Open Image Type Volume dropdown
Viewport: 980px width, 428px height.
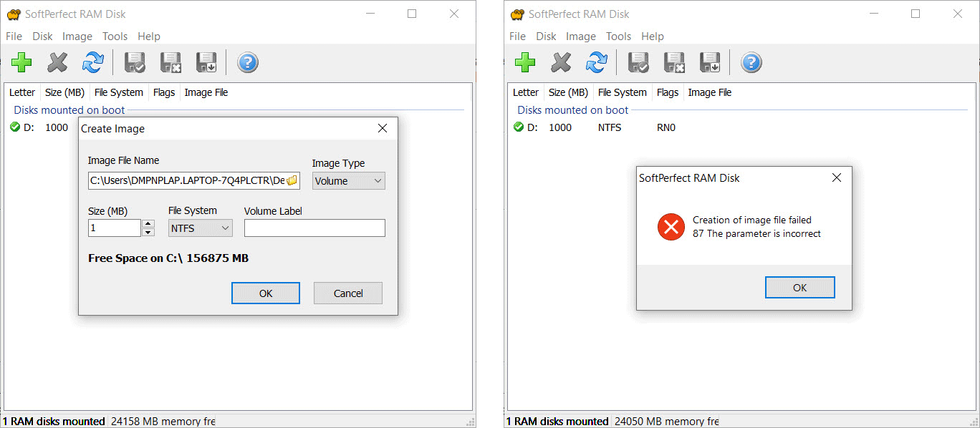tap(349, 181)
